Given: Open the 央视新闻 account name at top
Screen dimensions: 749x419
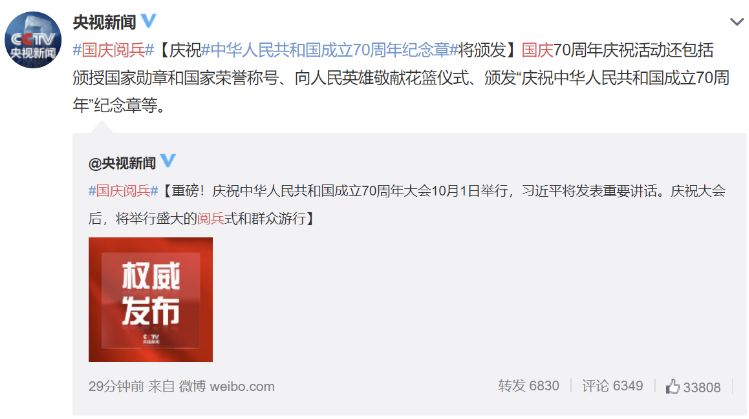Looking at the screenshot, I should pos(104,22).
